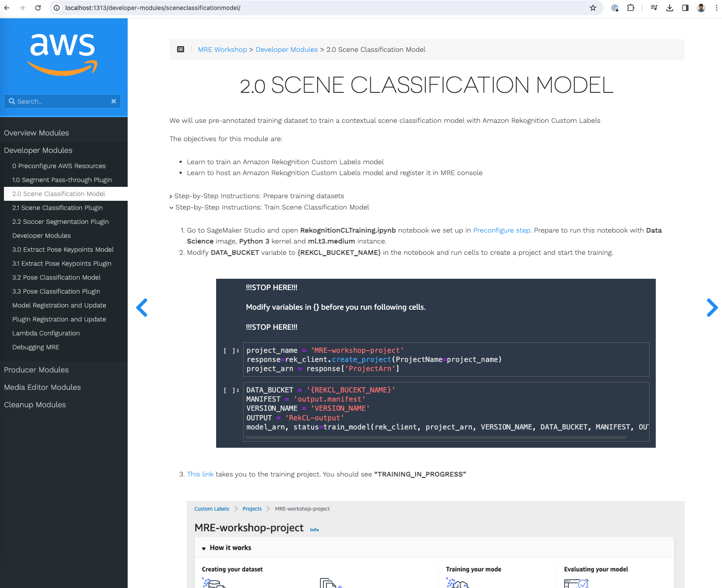Open the media control playlist icon
This screenshot has height=588, width=722.
click(654, 8)
